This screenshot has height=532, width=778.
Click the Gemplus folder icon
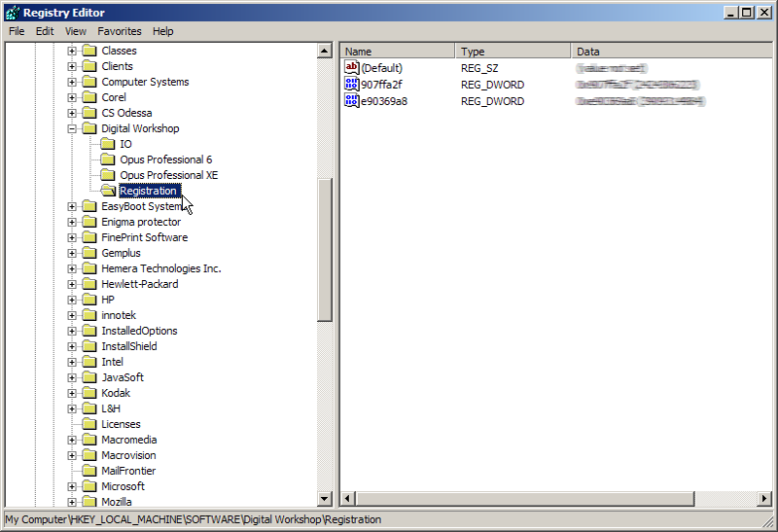click(89, 253)
